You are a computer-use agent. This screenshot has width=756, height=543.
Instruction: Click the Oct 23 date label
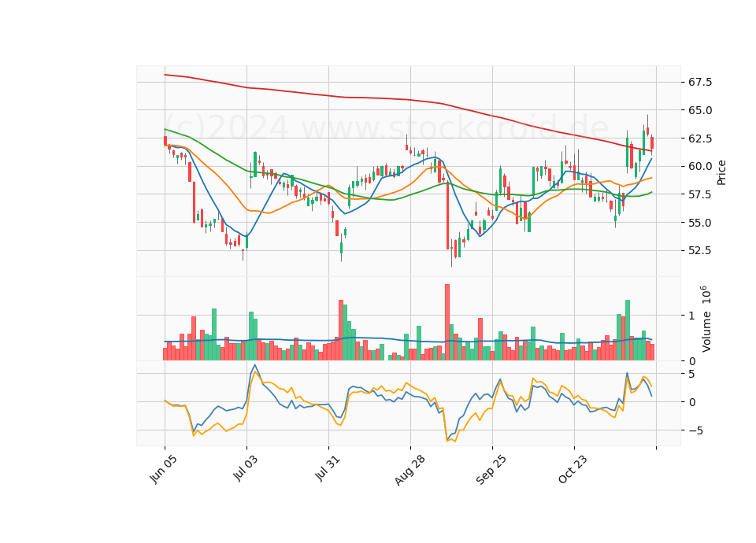pyautogui.click(x=573, y=469)
